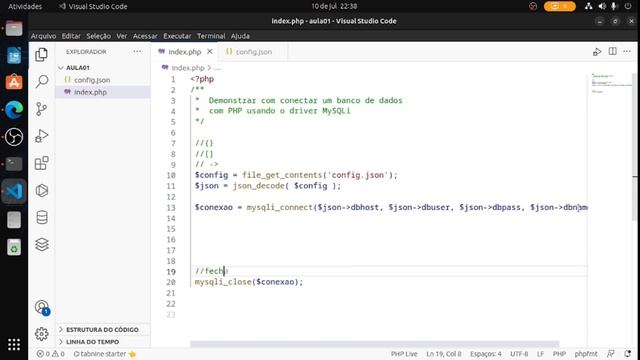Screen dimensions: 640x360
Task: Open the Explorer view in activity bar
Action: click(x=42, y=54)
